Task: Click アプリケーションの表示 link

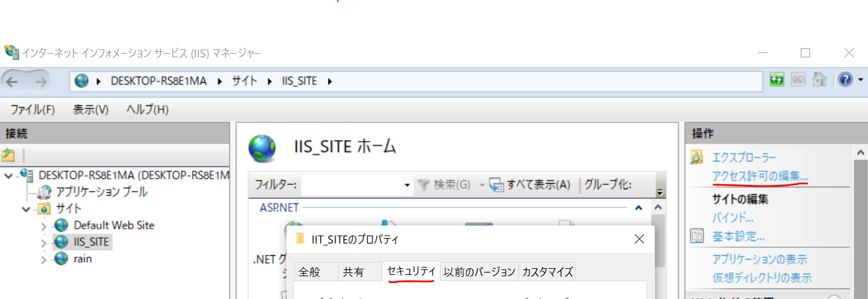Action: click(760, 260)
